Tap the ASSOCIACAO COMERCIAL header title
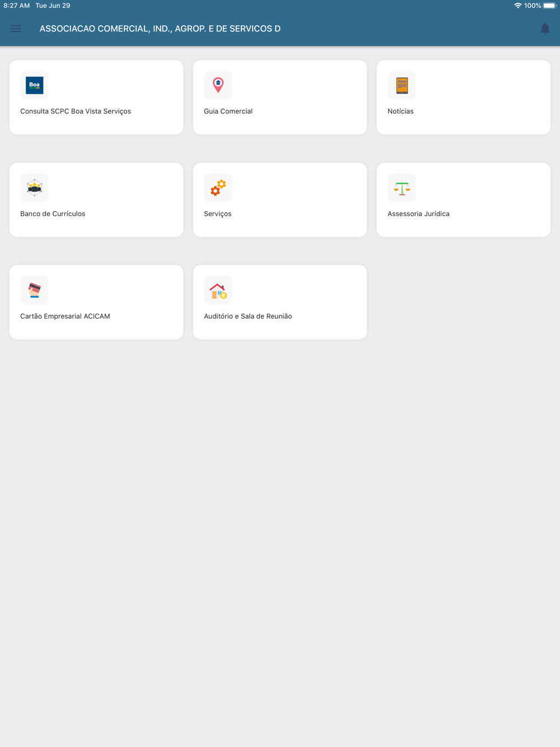Screen dimensions: 560x747 160,29
